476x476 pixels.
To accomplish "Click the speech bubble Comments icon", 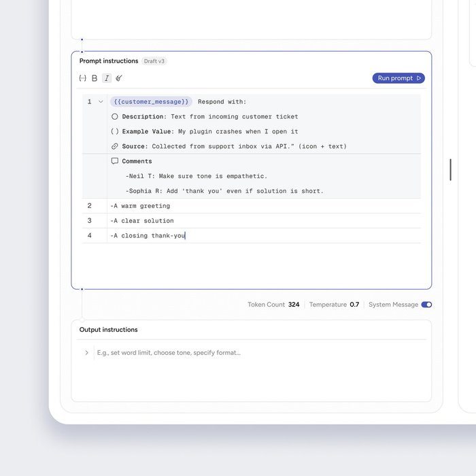I will (x=115, y=161).
